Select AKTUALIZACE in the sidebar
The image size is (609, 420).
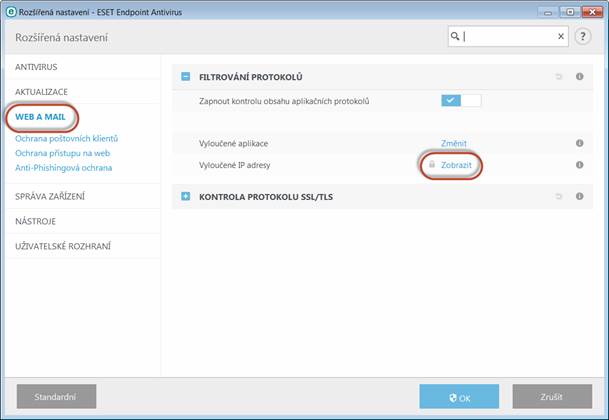pos(41,92)
